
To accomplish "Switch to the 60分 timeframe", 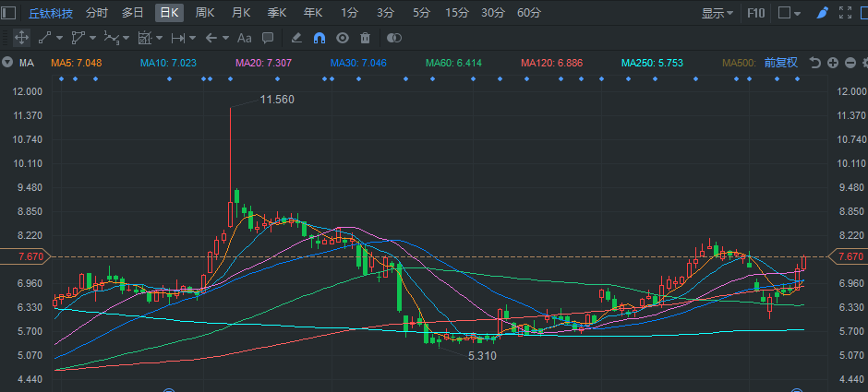I will pos(529,13).
